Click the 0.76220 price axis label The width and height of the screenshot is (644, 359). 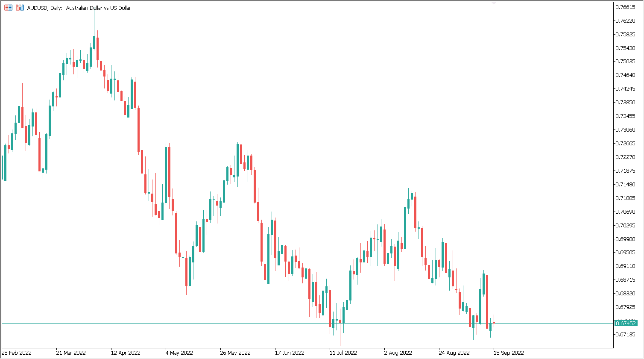click(626, 21)
